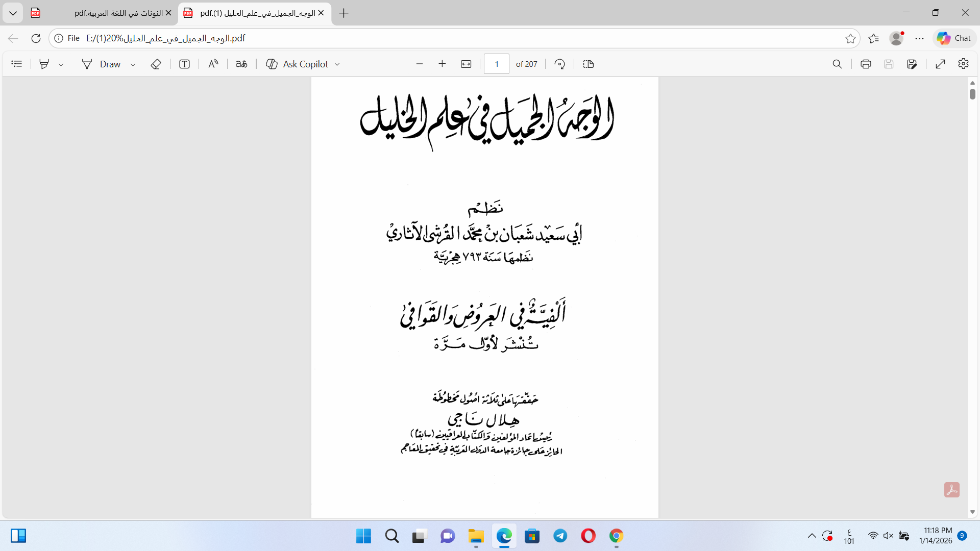
Task: Click the vertical scrollbar thumb
Action: [x=972, y=94]
